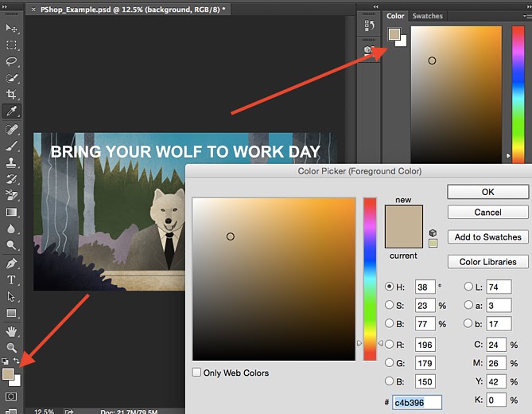Click Cancel in Color Picker

pyautogui.click(x=488, y=213)
